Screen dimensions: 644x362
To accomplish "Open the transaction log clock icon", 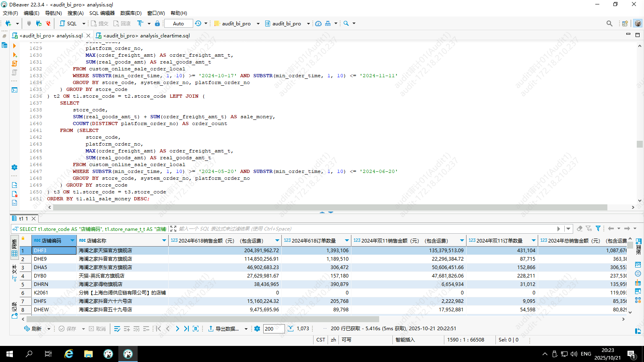I will coord(198,23).
